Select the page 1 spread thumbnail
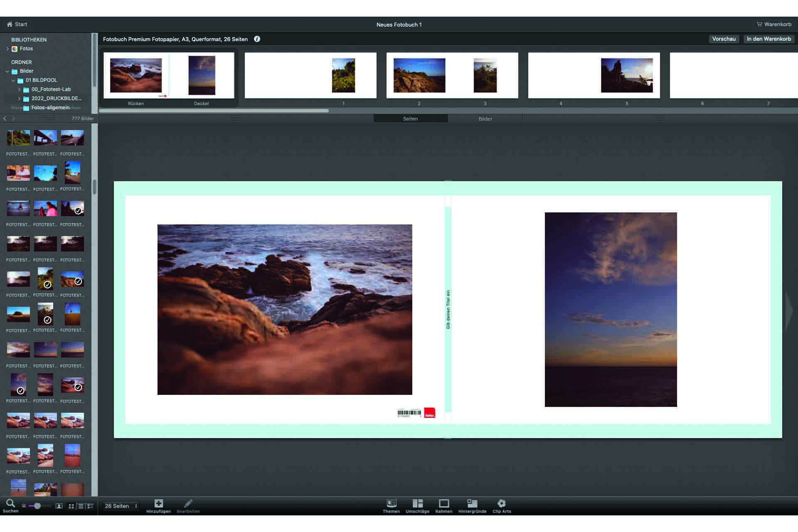 [310, 75]
